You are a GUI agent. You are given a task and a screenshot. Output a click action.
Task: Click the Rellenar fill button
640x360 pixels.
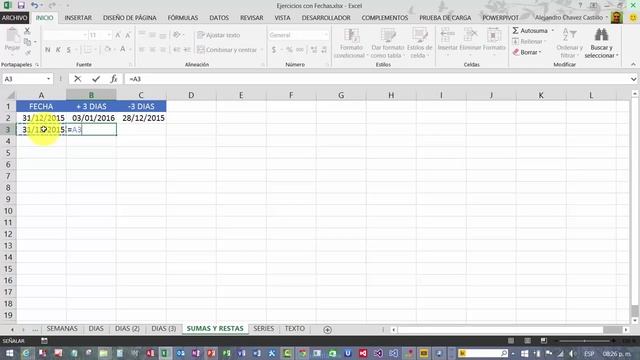click(x=528, y=42)
